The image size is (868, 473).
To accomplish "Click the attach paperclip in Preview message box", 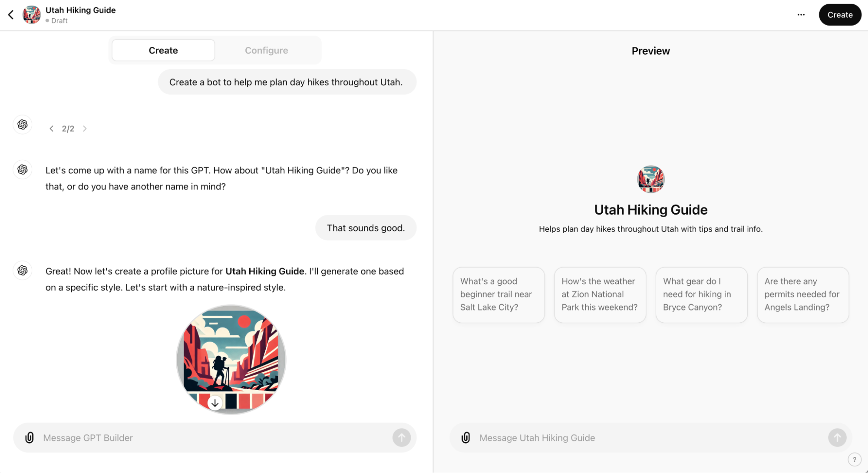I will tap(465, 437).
